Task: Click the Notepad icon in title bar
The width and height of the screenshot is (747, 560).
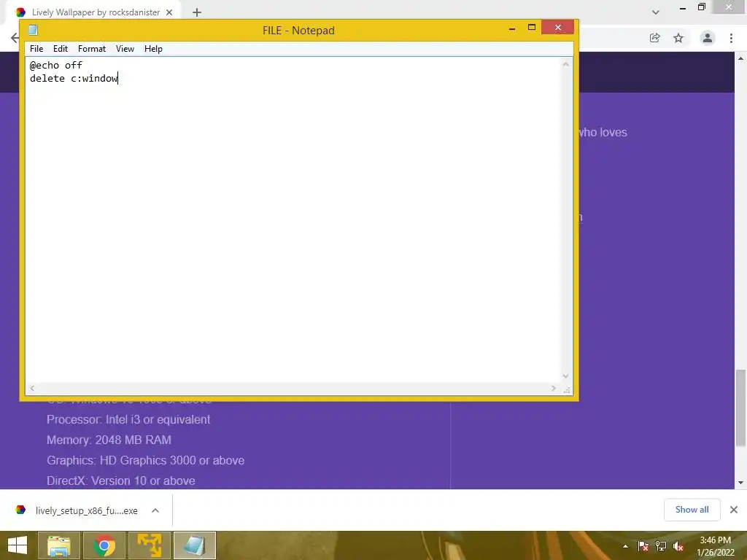Action: pos(33,30)
